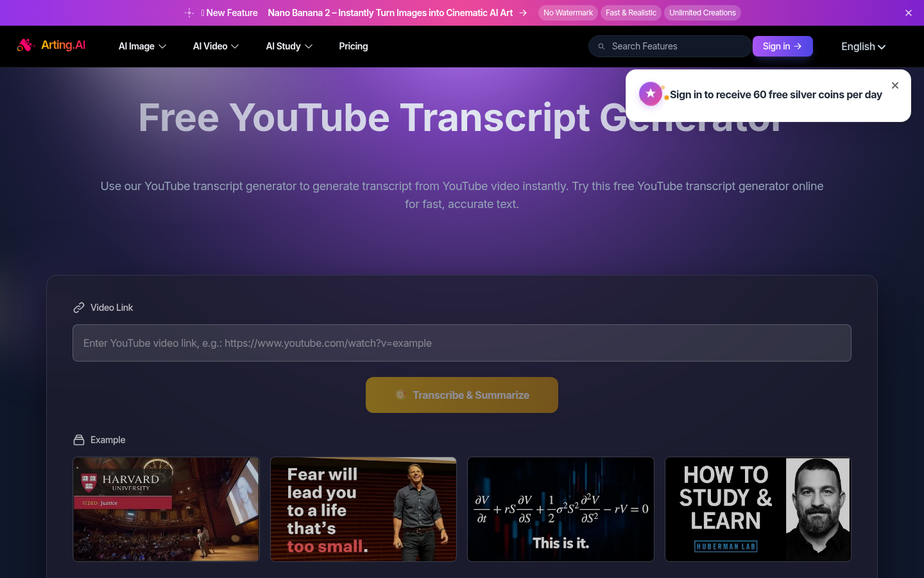This screenshot has height=578, width=924.
Task: Choose the How to Study & Learn example
Action: pyautogui.click(x=758, y=509)
